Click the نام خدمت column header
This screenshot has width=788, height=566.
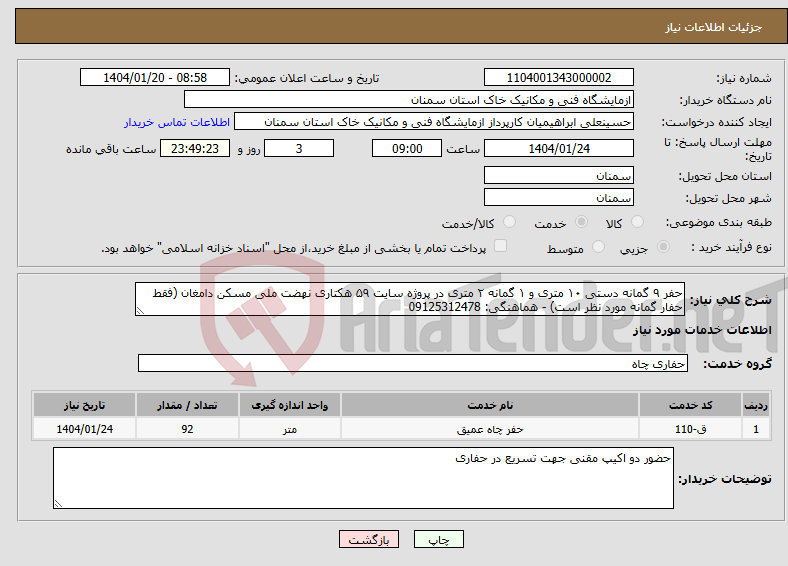(x=490, y=405)
